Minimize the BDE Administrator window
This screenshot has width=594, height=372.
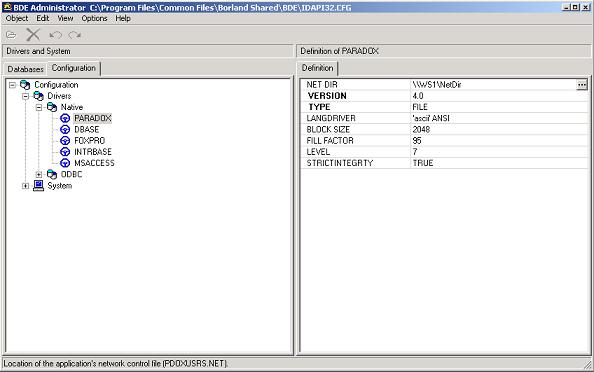point(566,7)
